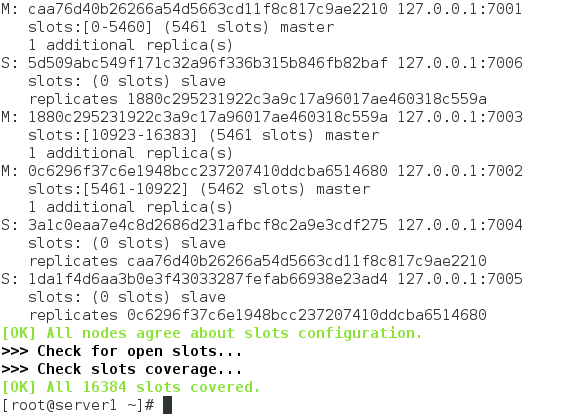Click the node ID caa76d40b26266a54d5663cd11f8c817c9ae2210 on the first M: line

[208, 9]
